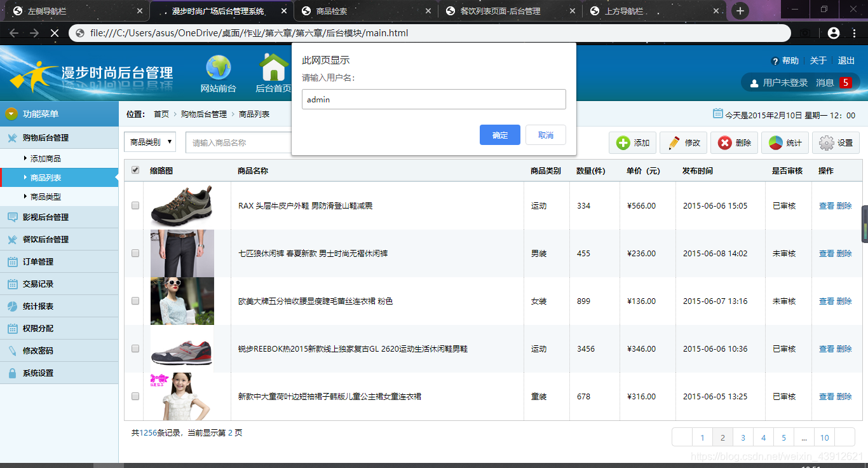Screen dimensions: 868x468
Task: Click the 首页 breadcrumb link
Action: [161, 114]
